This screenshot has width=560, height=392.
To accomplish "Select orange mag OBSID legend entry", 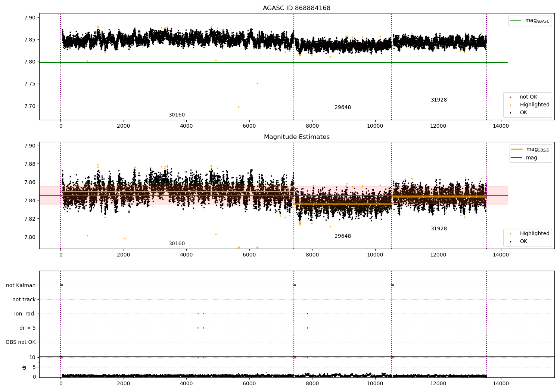I will 530,149.
